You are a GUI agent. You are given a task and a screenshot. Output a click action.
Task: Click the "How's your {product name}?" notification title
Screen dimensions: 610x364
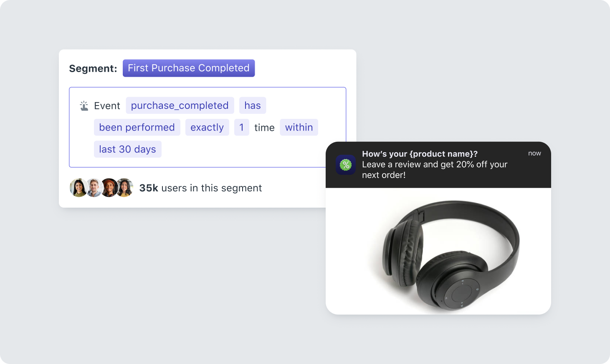click(420, 154)
